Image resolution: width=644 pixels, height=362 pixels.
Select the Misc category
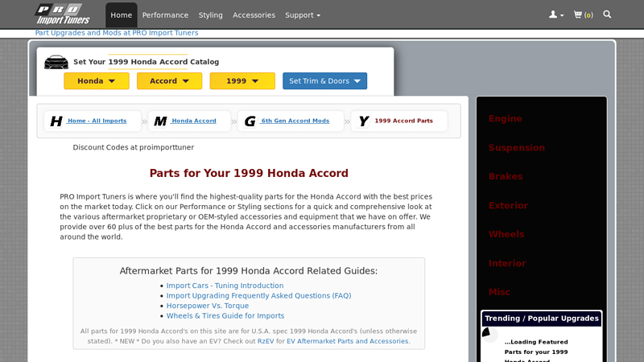coord(499,292)
